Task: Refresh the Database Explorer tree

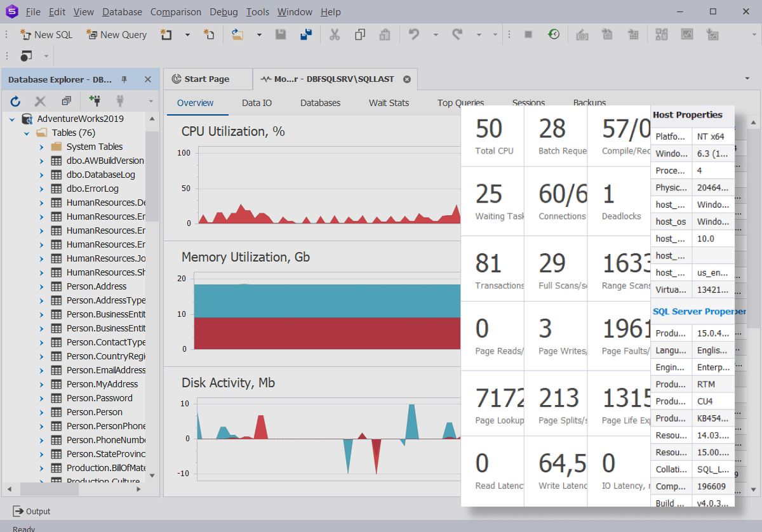Action: pos(14,100)
